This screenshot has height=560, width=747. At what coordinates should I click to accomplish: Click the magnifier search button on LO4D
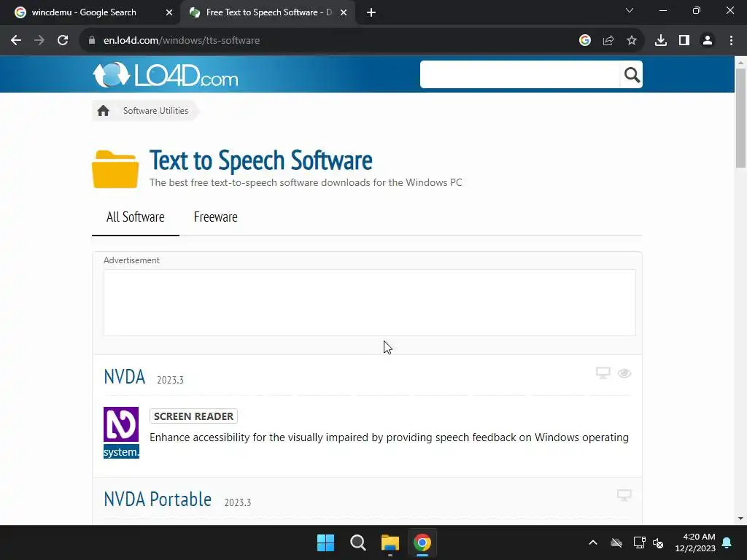coord(632,75)
